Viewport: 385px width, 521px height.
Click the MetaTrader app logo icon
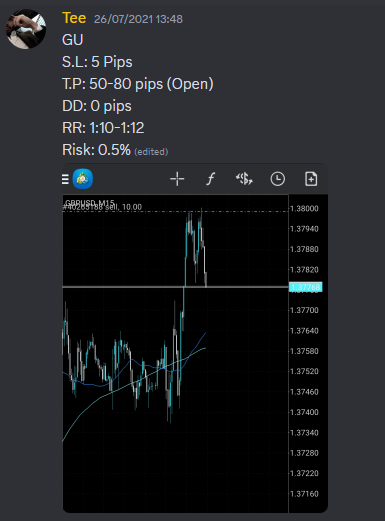point(83,179)
